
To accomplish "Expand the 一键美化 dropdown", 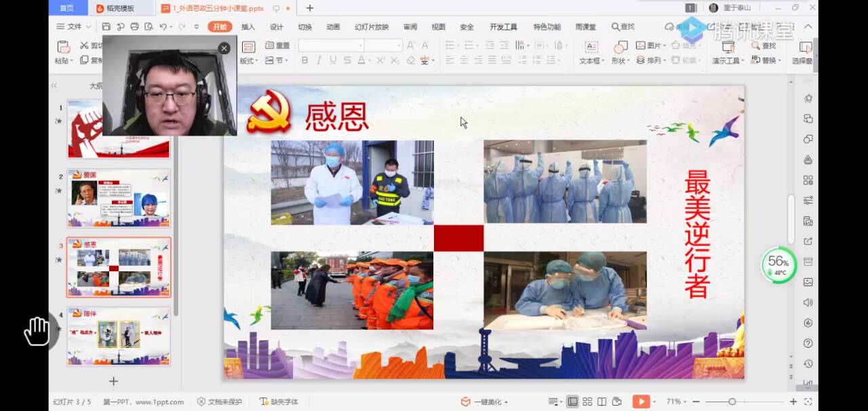I will (484, 402).
